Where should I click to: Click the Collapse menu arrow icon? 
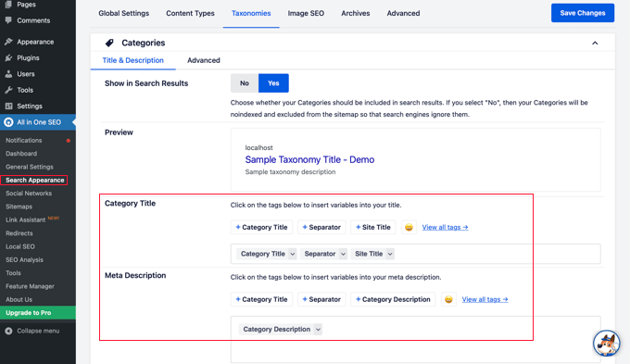click(8, 331)
